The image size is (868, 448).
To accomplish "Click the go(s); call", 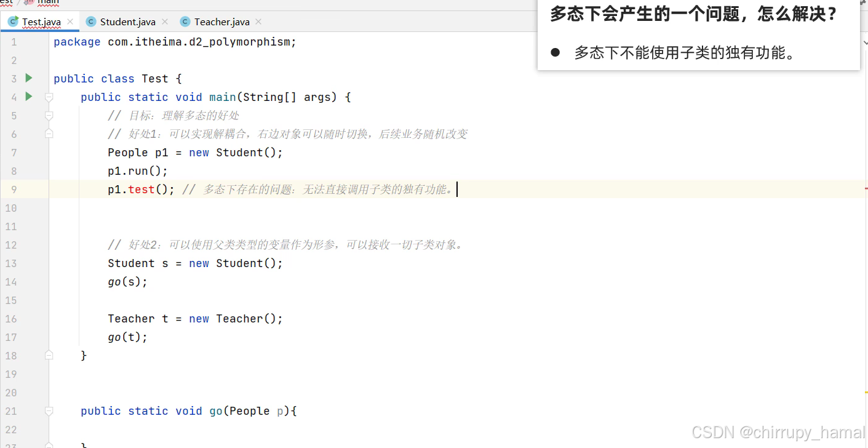I will [128, 282].
